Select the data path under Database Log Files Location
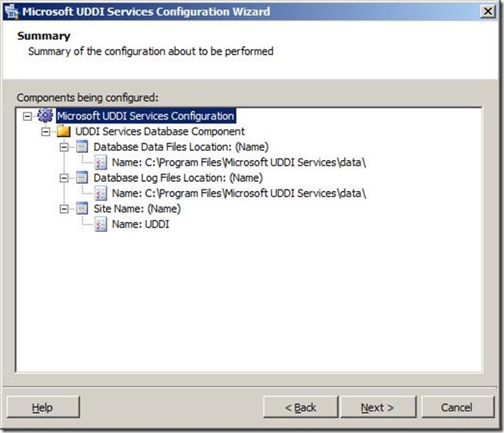This screenshot has width=504, height=433. pos(239,194)
